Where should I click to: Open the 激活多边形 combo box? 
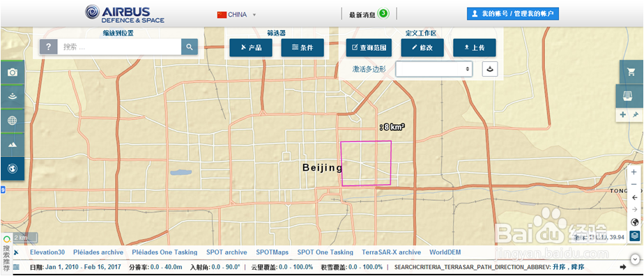[434, 69]
